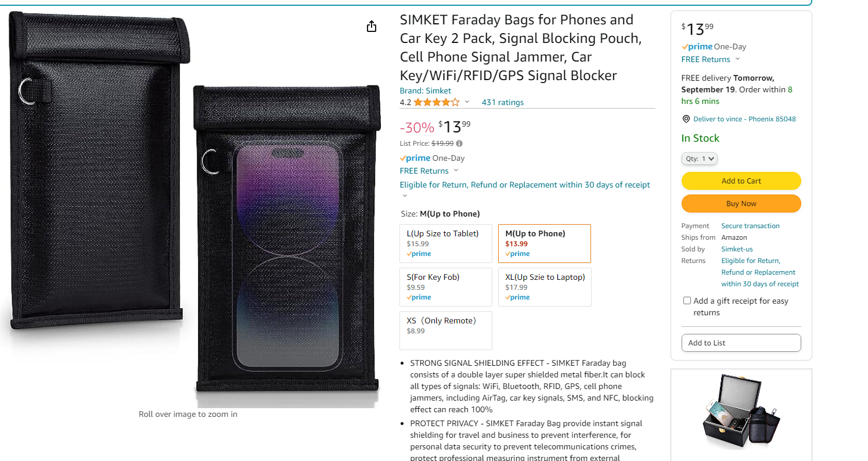Expand the rating breakdown chevron
Image resolution: width=868 pixels, height=461 pixels.
[467, 102]
